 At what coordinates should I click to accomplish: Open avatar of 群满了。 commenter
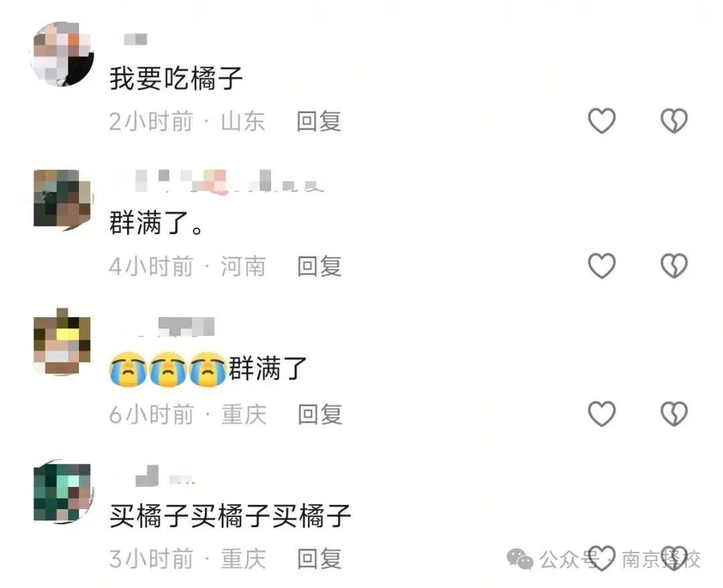pyautogui.click(x=63, y=200)
